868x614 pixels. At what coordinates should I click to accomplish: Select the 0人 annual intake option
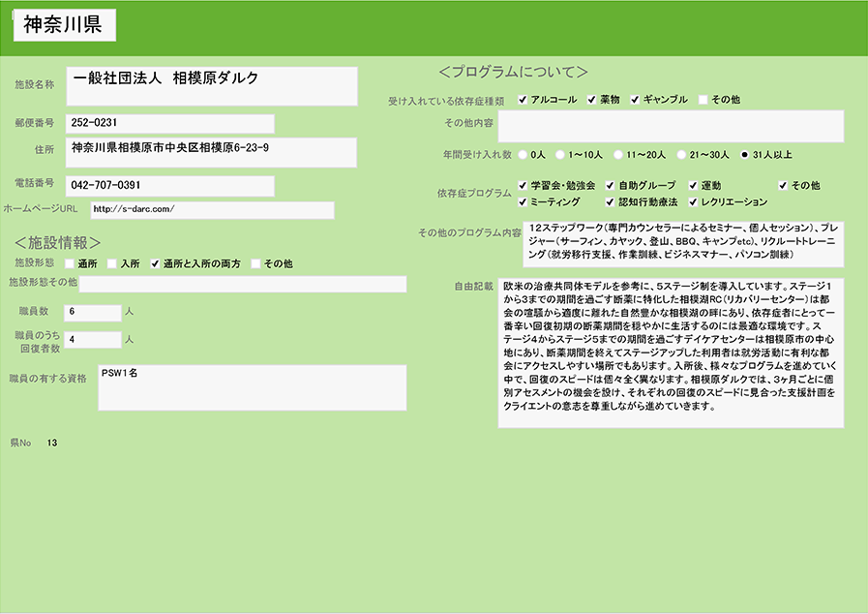point(523,154)
